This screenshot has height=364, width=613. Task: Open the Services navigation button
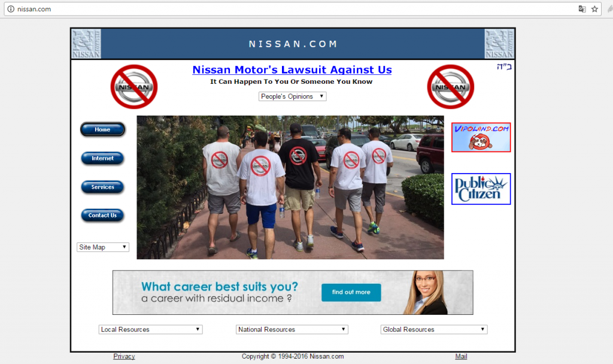[x=102, y=187]
